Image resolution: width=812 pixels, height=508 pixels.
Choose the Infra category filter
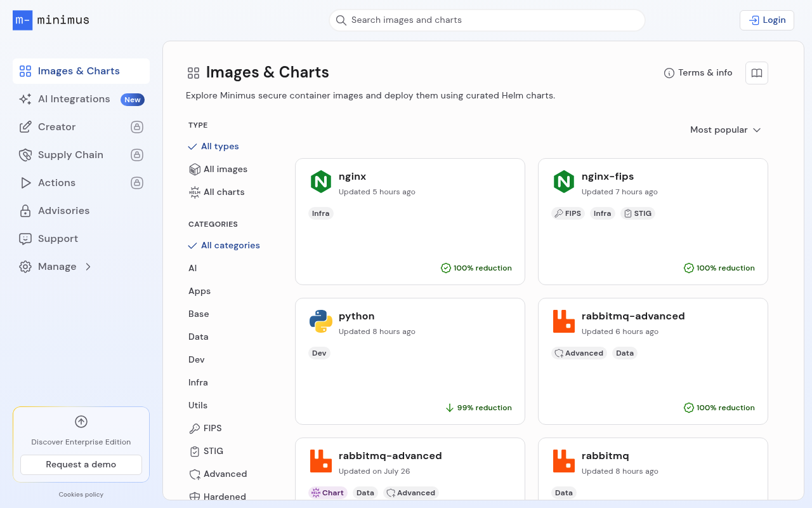point(199,382)
